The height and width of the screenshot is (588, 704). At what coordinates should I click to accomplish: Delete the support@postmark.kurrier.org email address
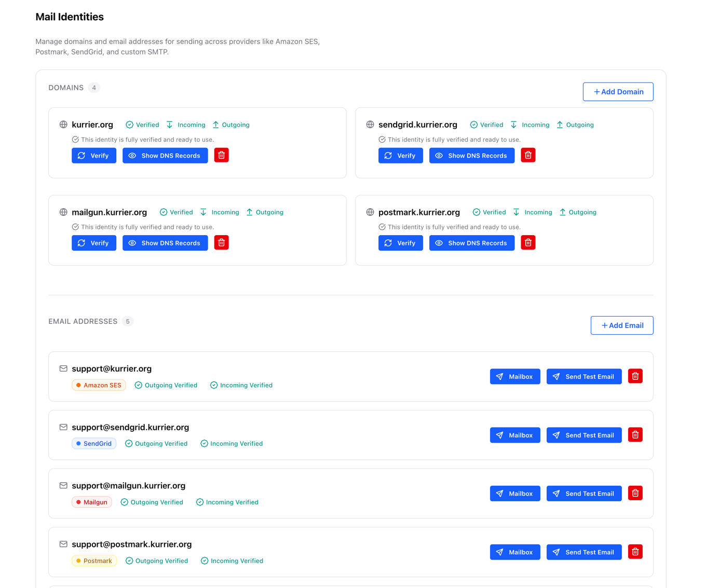(635, 552)
